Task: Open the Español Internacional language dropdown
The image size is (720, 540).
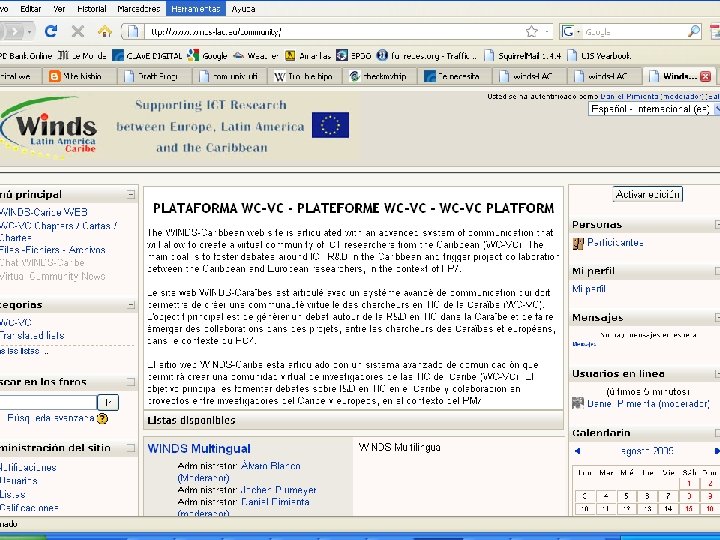Action: coord(654,109)
